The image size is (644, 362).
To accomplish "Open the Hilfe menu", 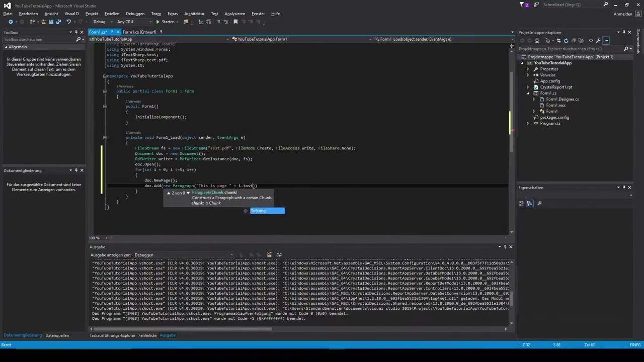I will [x=275, y=14].
